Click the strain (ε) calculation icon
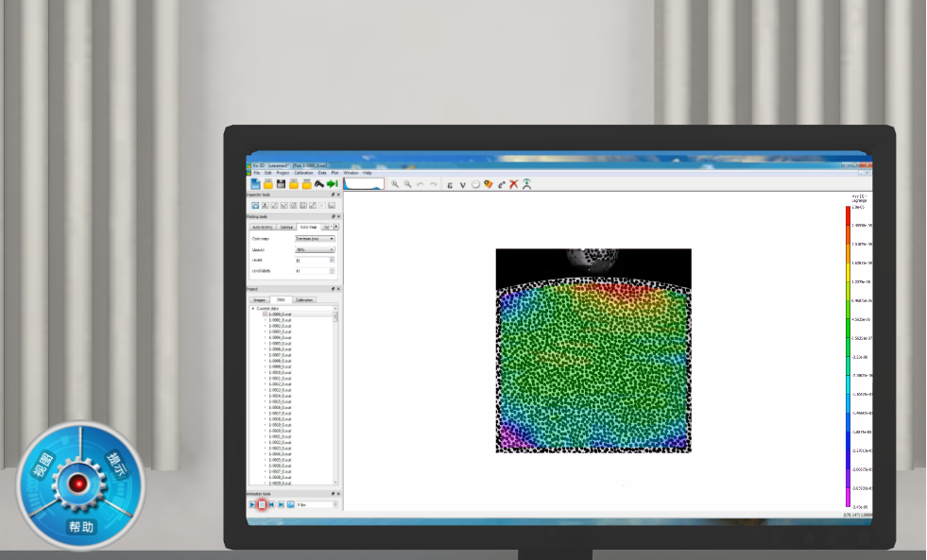 click(x=450, y=184)
